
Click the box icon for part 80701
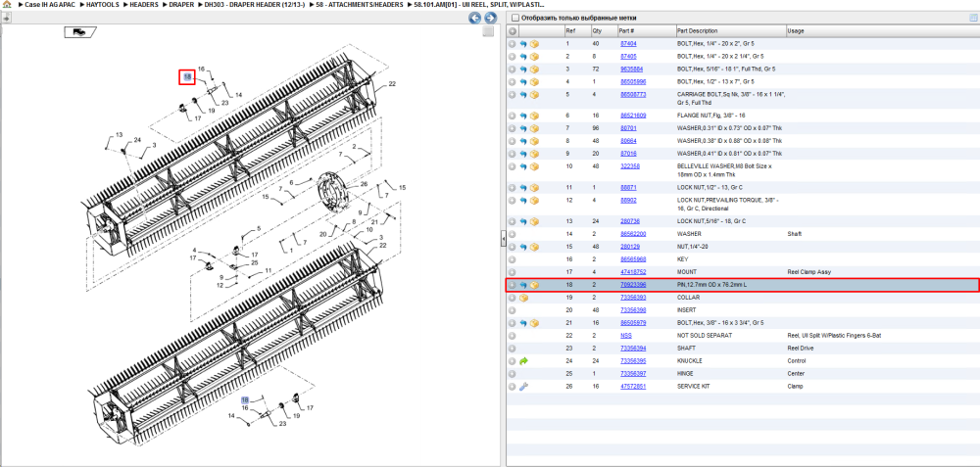pos(534,128)
